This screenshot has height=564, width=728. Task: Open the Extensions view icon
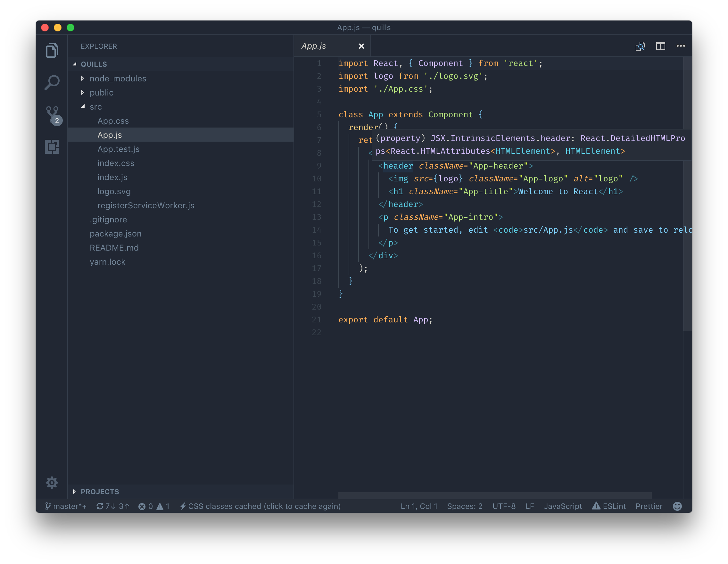click(x=52, y=147)
